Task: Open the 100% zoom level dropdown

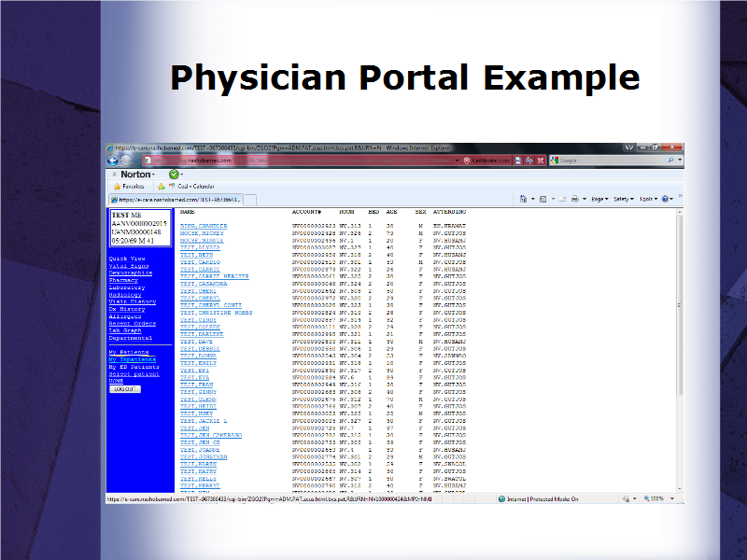Action: click(x=659, y=498)
